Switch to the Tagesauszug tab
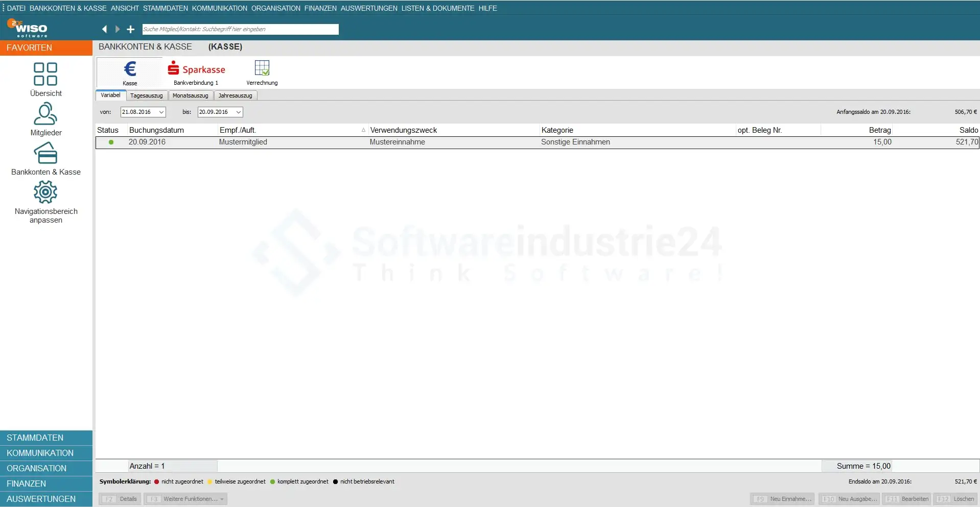The image size is (980, 507). pyautogui.click(x=146, y=95)
